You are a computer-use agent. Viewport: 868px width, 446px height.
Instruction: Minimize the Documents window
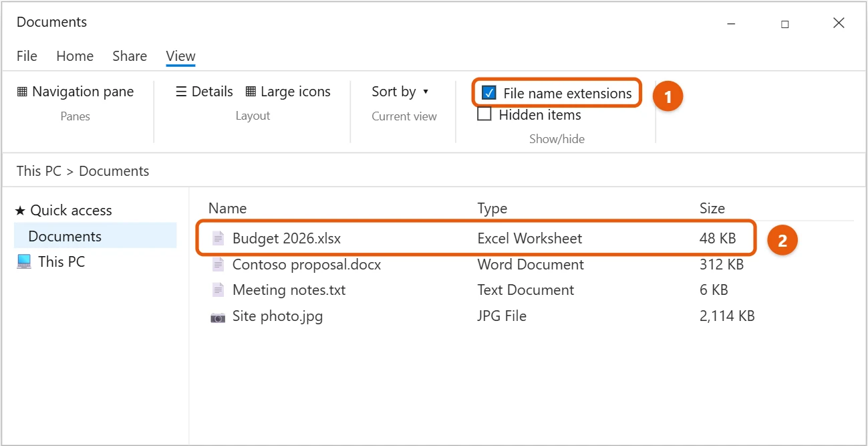tap(731, 23)
